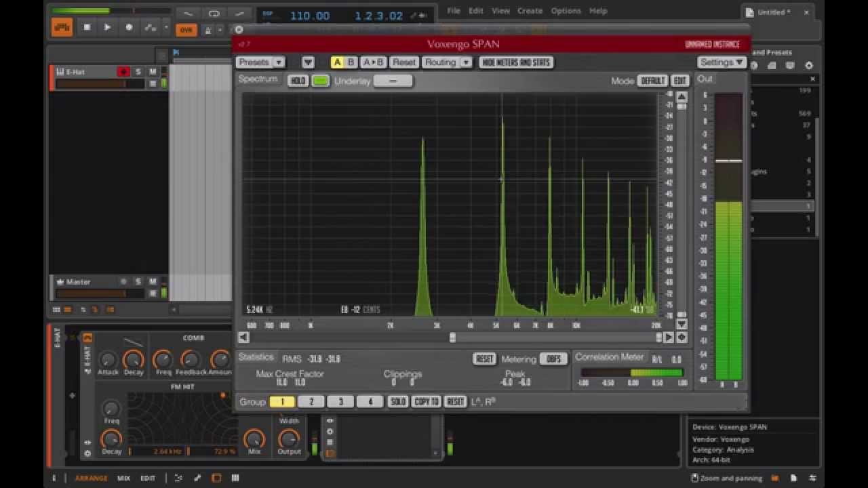868x488 pixels.
Task: Enable the loop toggle in the transport
Action: point(214,14)
